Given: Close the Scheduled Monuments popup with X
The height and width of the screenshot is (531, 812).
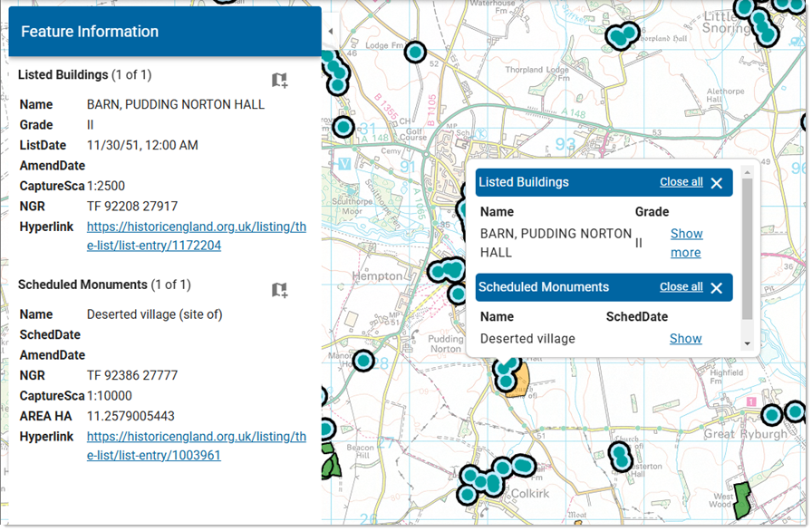Looking at the screenshot, I should pos(717,288).
